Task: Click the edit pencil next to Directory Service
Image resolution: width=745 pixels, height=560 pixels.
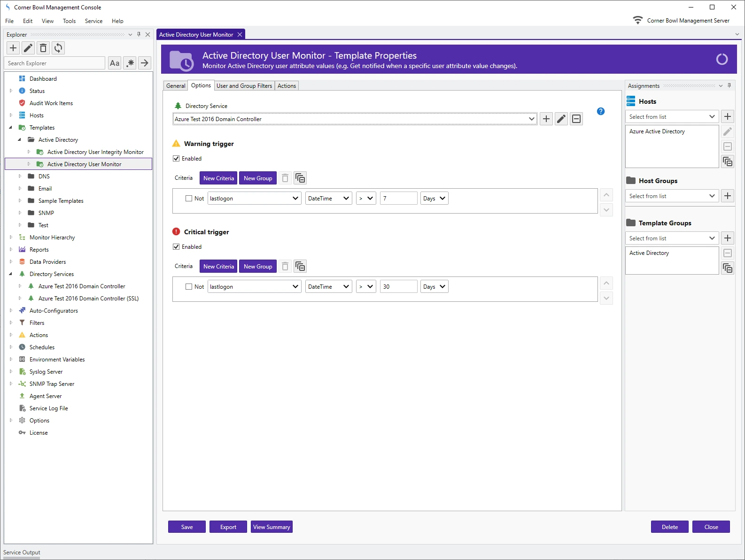Action: [561, 119]
